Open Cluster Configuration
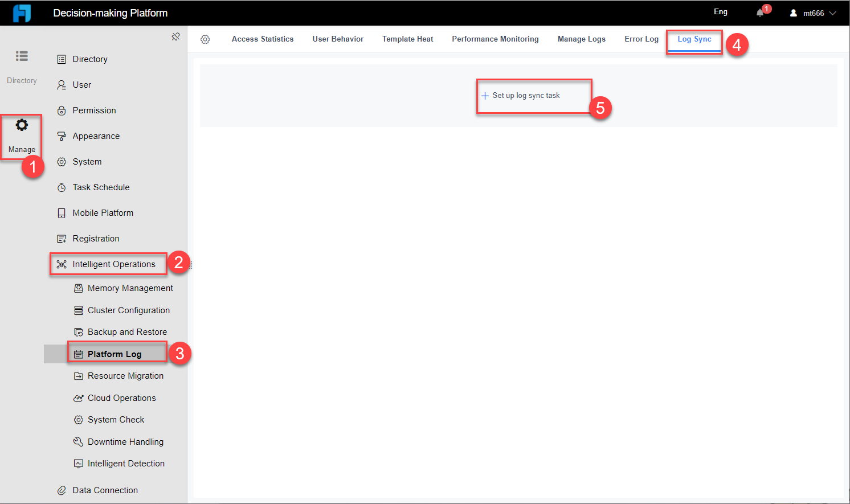850x504 pixels. click(128, 310)
